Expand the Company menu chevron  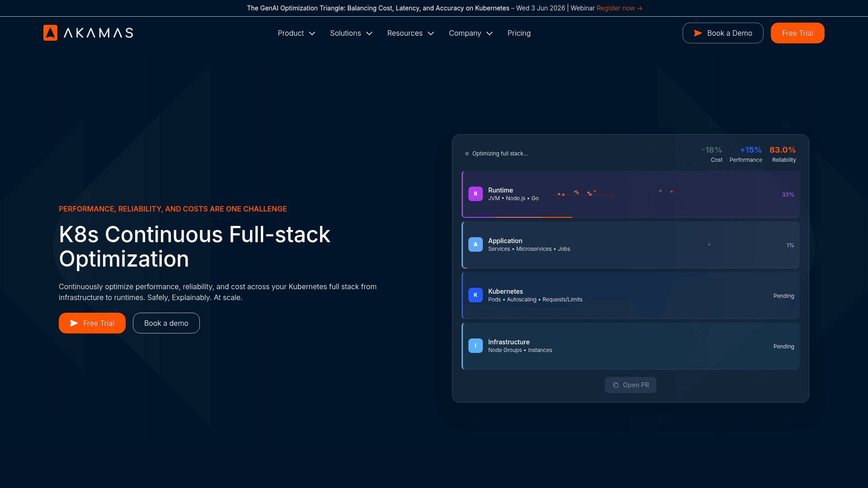pyautogui.click(x=490, y=33)
